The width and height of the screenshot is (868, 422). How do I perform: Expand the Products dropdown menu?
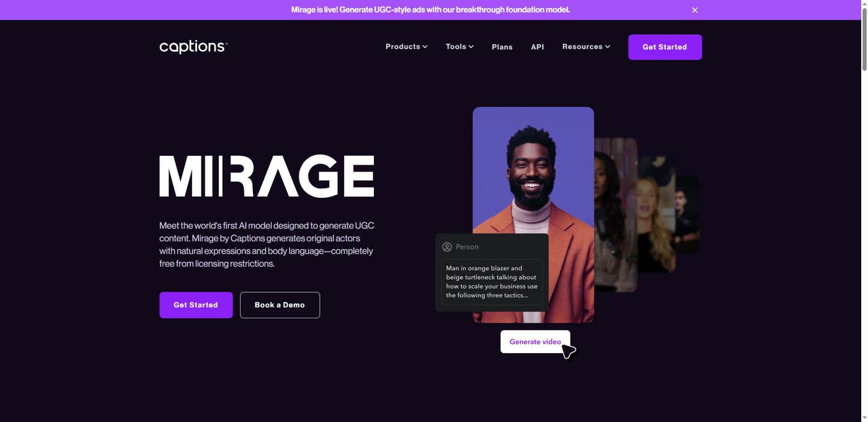[x=406, y=47]
